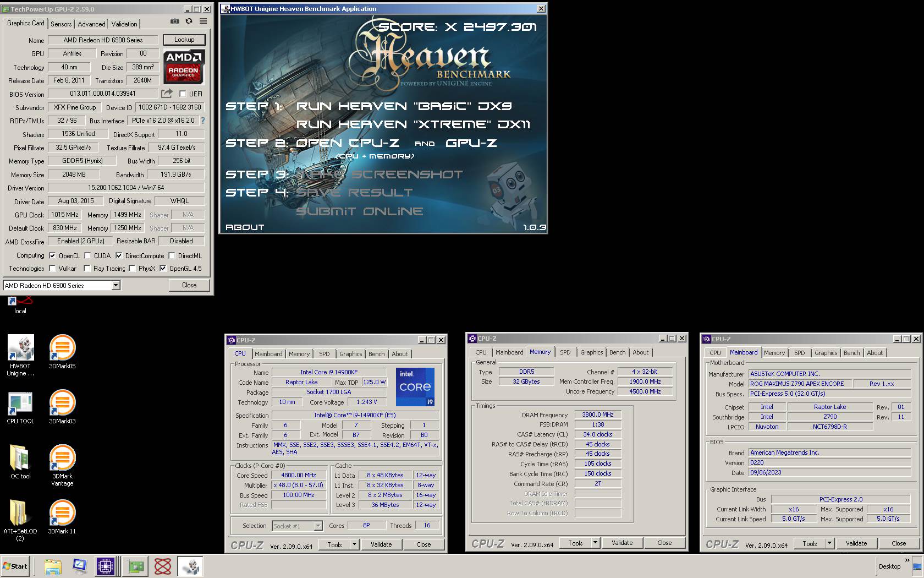Click the HWBOT robot taskbar icon
The height and width of the screenshot is (578, 924).
[190, 566]
